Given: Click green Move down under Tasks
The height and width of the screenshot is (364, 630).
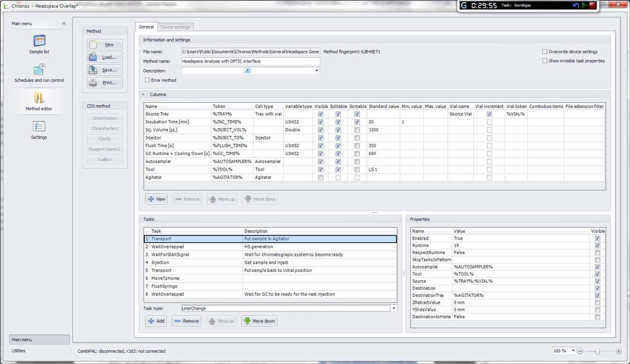Looking at the screenshot, I should tap(260, 321).
